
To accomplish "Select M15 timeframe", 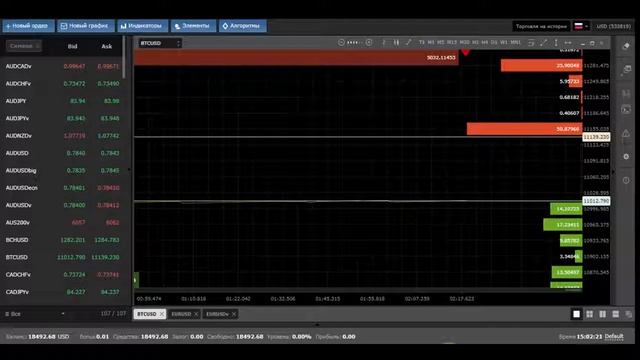I will 452,42.
